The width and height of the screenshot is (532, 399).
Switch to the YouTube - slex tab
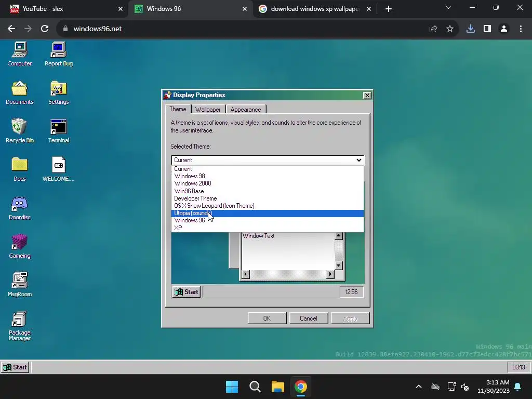point(64,9)
